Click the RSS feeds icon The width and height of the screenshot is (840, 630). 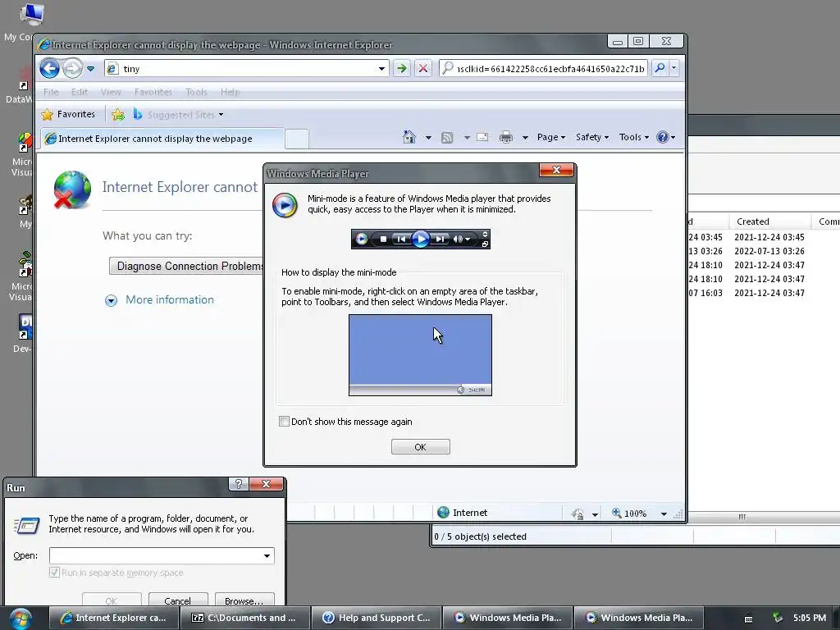pyautogui.click(x=447, y=138)
